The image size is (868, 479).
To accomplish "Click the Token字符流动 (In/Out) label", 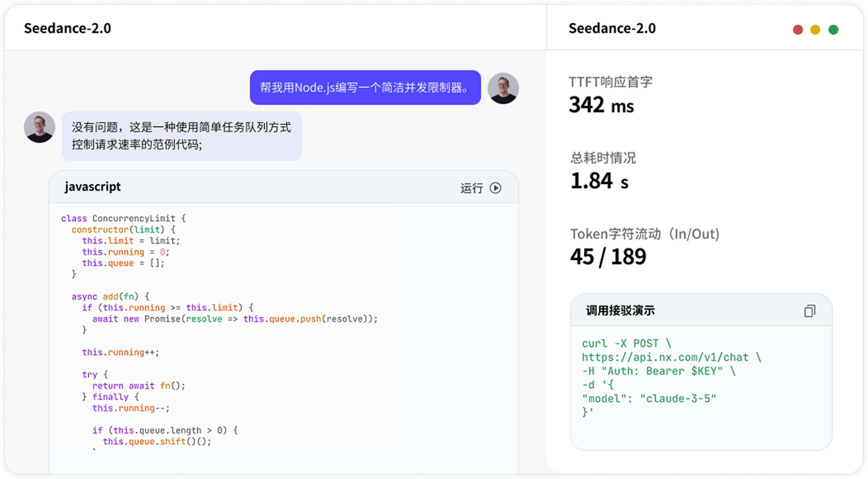I will [x=645, y=234].
